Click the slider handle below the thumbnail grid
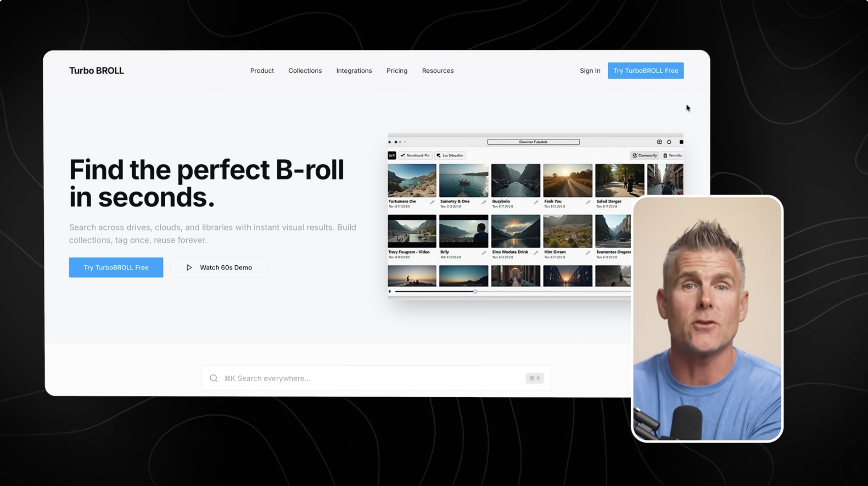Image resolution: width=868 pixels, height=486 pixels. tap(475, 291)
